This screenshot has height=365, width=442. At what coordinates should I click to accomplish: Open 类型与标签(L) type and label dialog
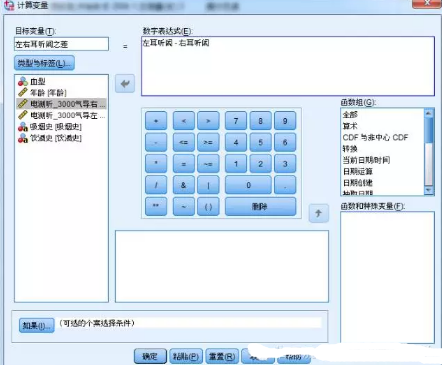point(44,63)
